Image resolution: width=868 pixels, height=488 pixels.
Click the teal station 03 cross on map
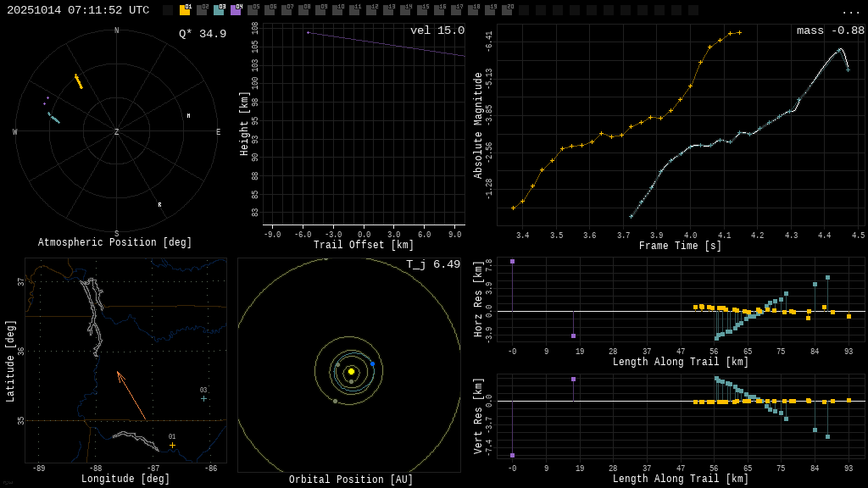click(203, 398)
